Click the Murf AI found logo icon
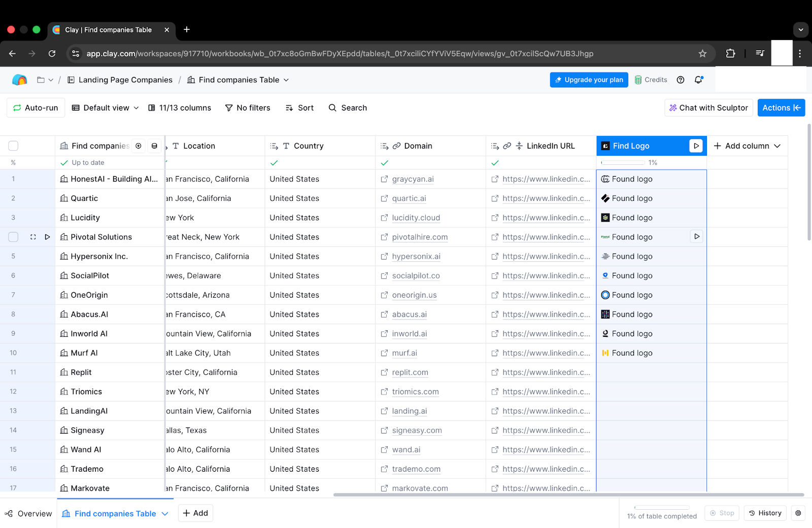The height and width of the screenshot is (528, 812). pos(605,353)
